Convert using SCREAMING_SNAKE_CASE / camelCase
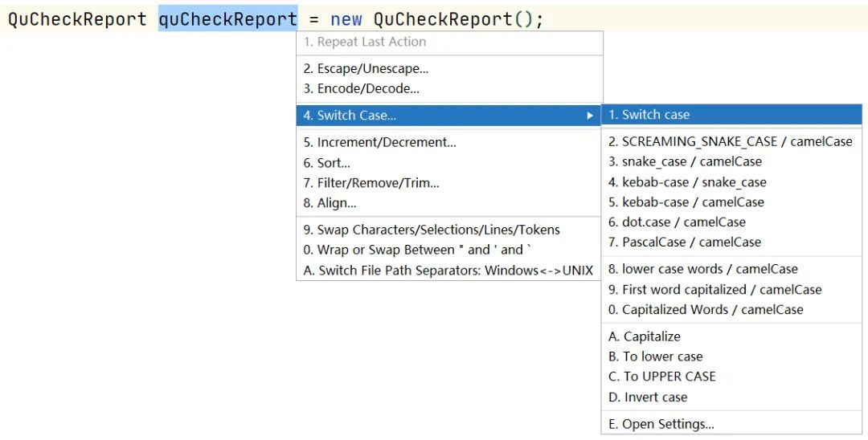This screenshot has width=868, height=440. 732,141
